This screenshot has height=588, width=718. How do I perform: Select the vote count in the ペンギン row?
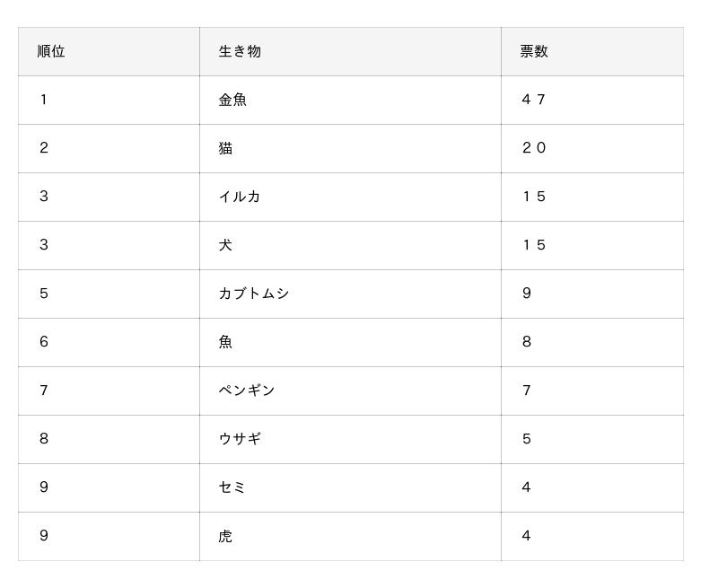[x=527, y=391]
